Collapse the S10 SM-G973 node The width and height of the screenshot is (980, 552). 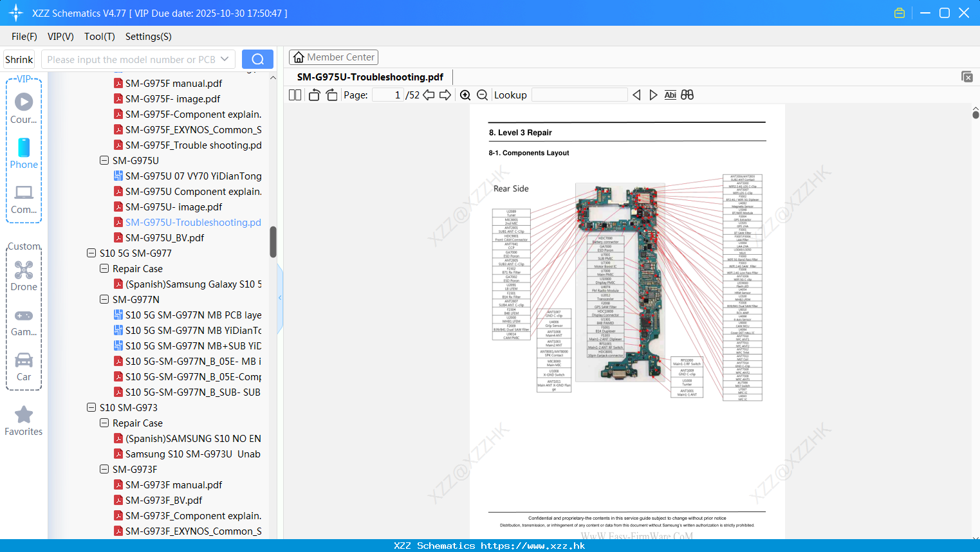point(91,407)
